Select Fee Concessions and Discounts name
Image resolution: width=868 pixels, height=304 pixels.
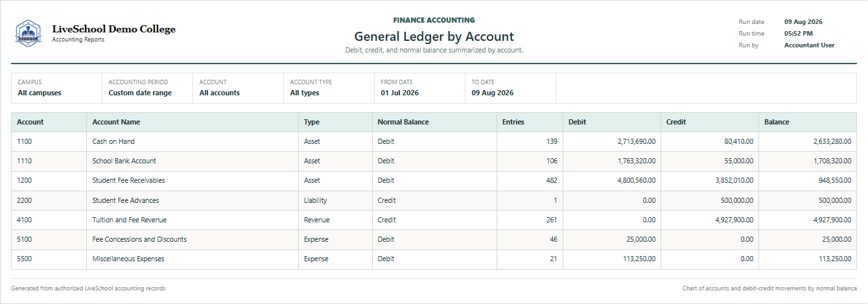click(x=139, y=239)
